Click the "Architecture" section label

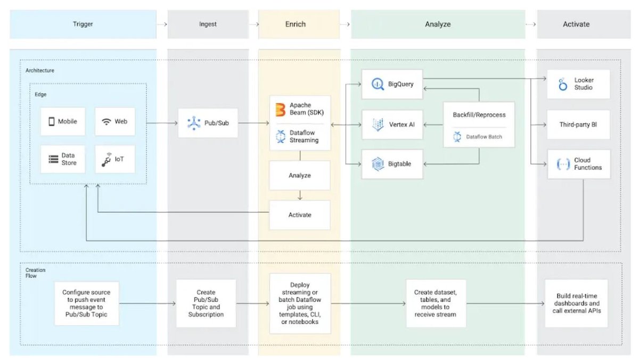(x=40, y=70)
